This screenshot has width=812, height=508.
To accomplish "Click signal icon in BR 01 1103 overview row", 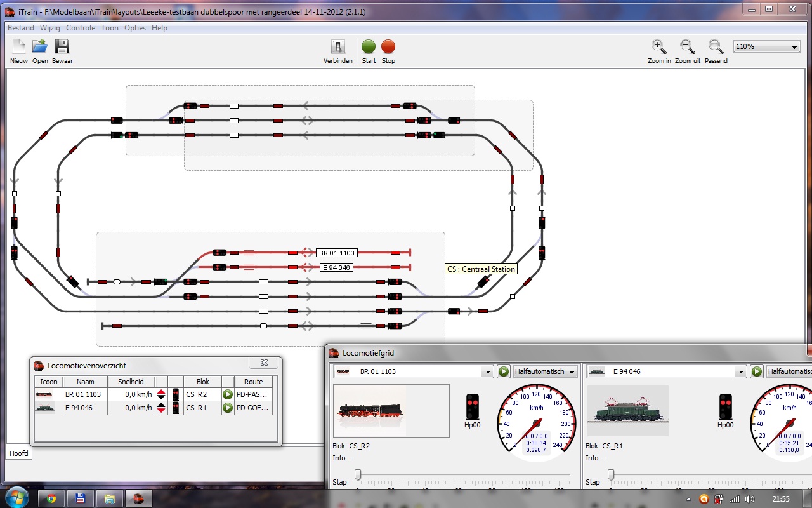I will click(x=176, y=394).
